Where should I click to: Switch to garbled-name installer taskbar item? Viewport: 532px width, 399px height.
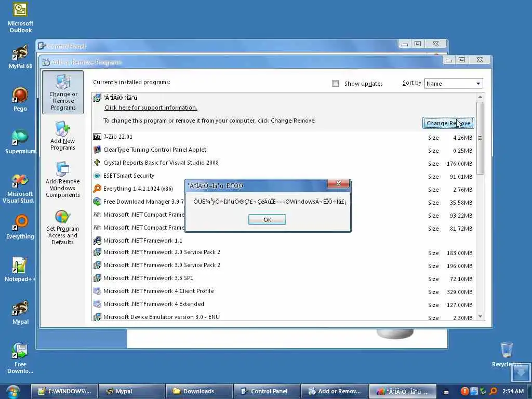pos(402,391)
